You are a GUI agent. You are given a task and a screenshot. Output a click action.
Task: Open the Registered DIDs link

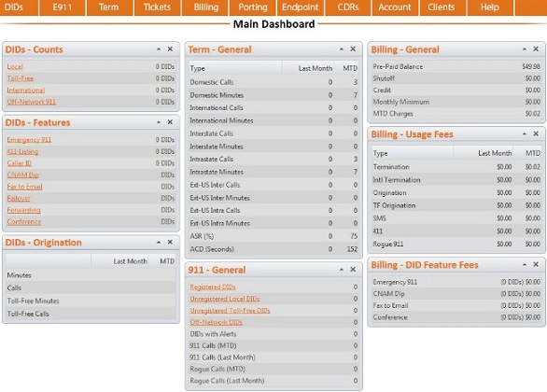tap(213, 287)
